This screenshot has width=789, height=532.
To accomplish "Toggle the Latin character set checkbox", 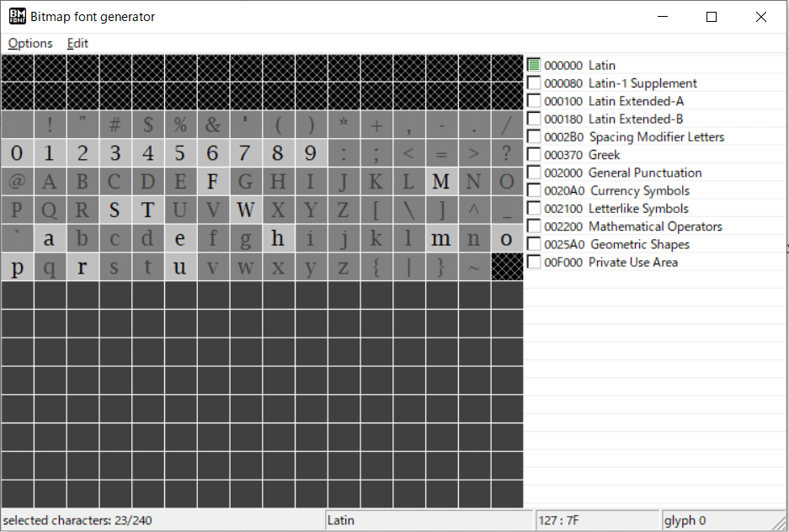I will 534,65.
